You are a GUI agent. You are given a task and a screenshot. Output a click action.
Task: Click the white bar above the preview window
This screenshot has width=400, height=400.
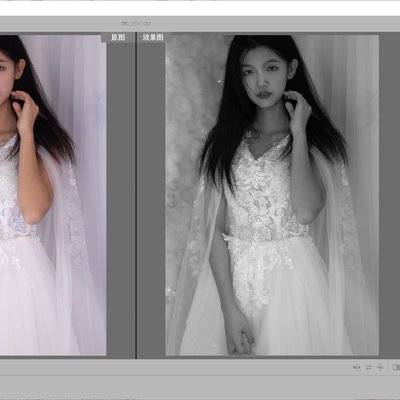[200, 8]
